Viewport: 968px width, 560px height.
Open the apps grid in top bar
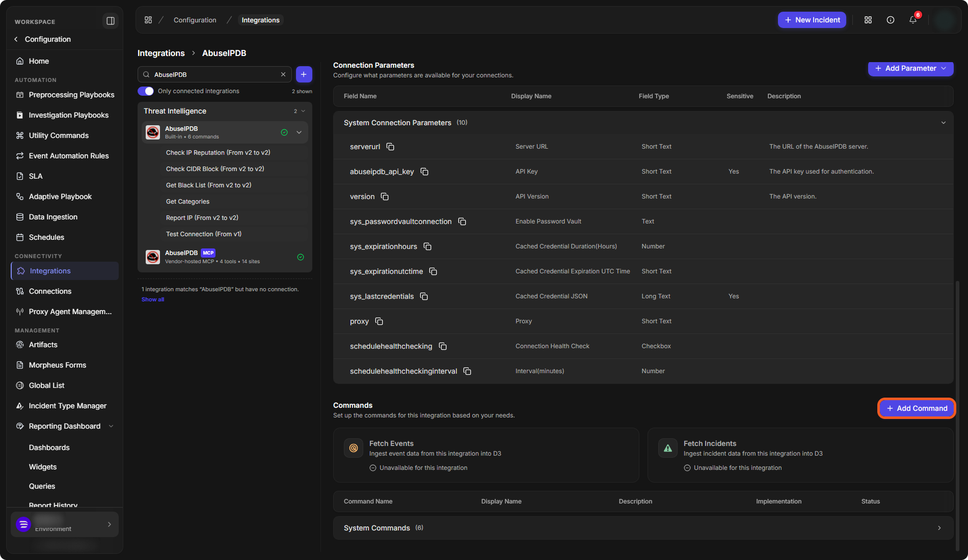click(868, 20)
